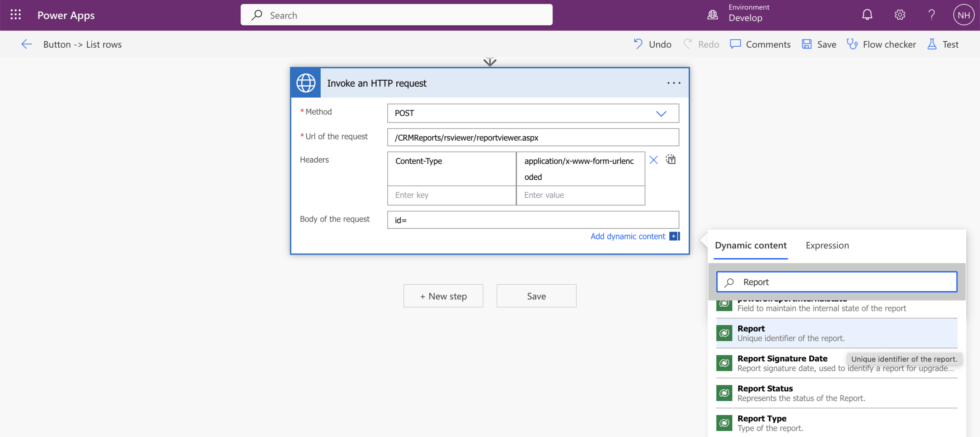This screenshot has height=437, width=980.
Task: Click the New step button
Action: tap(443, 296)
